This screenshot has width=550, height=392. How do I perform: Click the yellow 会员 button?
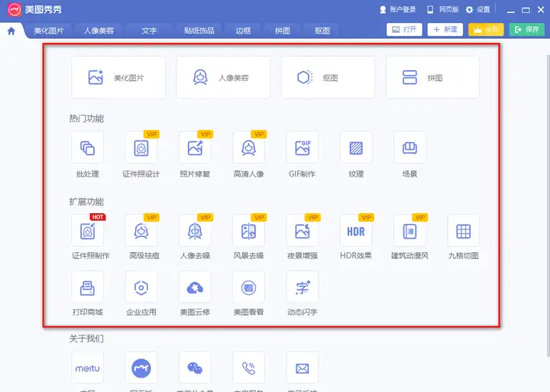click(486, 30)
